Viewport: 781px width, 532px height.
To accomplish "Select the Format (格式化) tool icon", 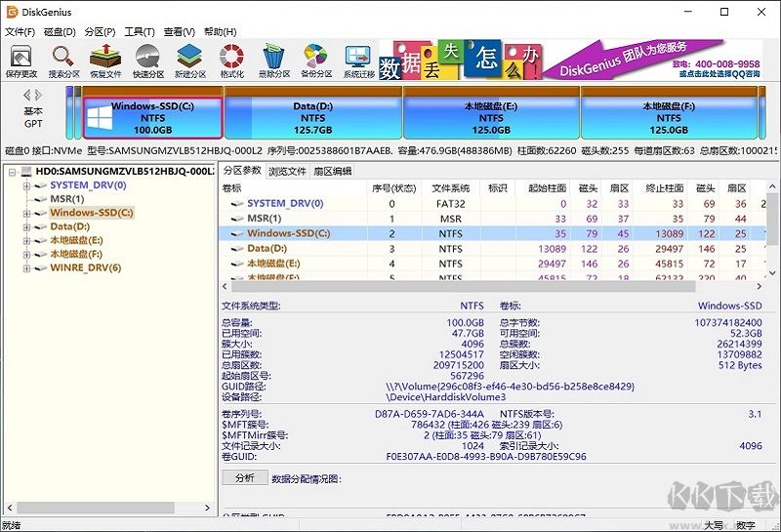I will click(231, 61).
